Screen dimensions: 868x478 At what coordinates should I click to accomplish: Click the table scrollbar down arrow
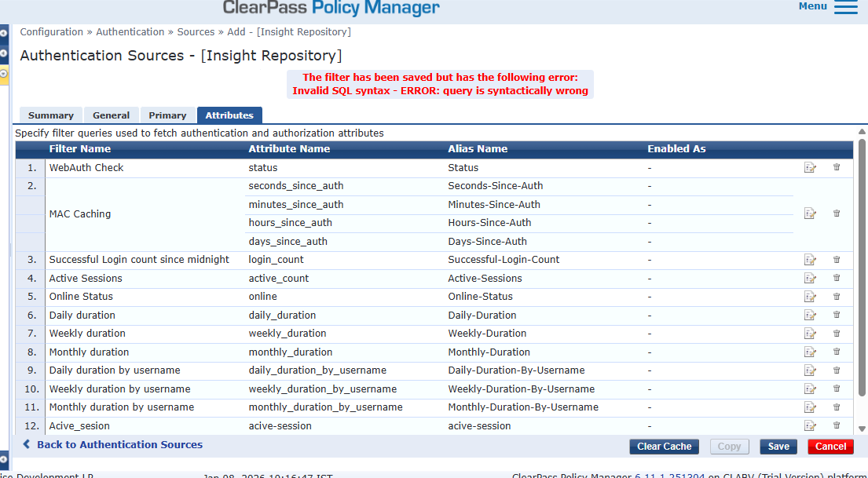(x=862, y=429)
